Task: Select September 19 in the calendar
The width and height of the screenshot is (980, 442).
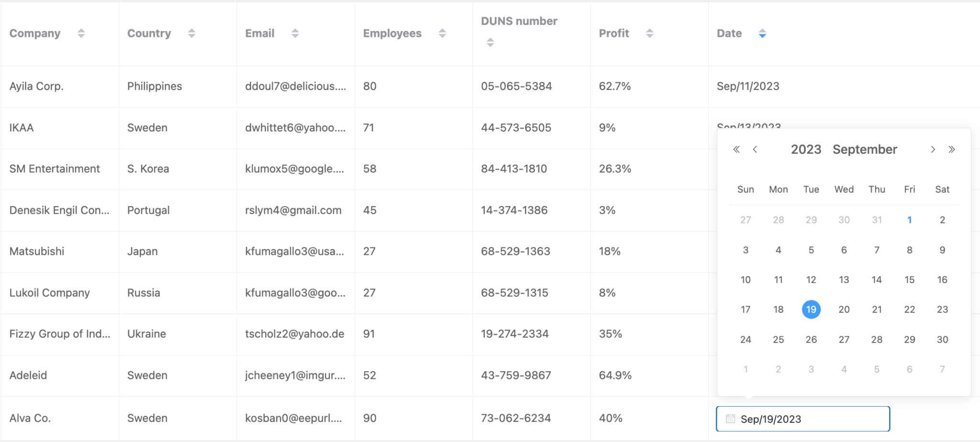Action: pyautogui.click(x=811, y=309)
